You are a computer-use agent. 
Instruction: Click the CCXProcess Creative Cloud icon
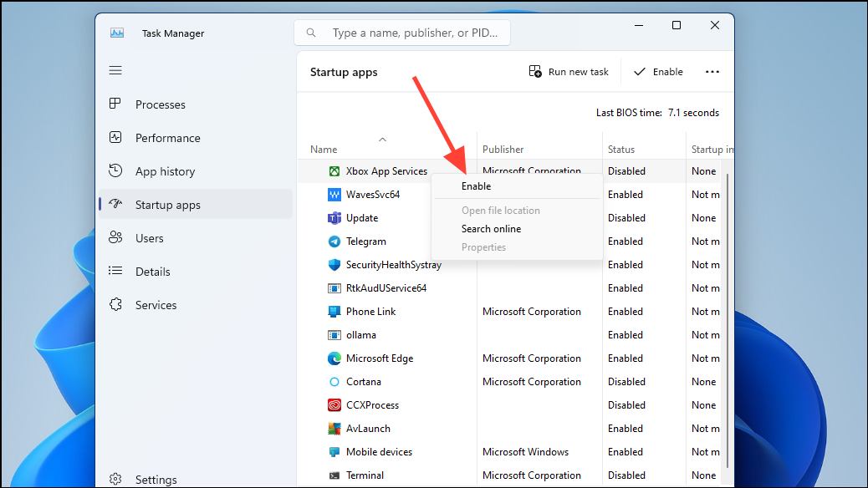pyautogui.click(x=334, y=405)
